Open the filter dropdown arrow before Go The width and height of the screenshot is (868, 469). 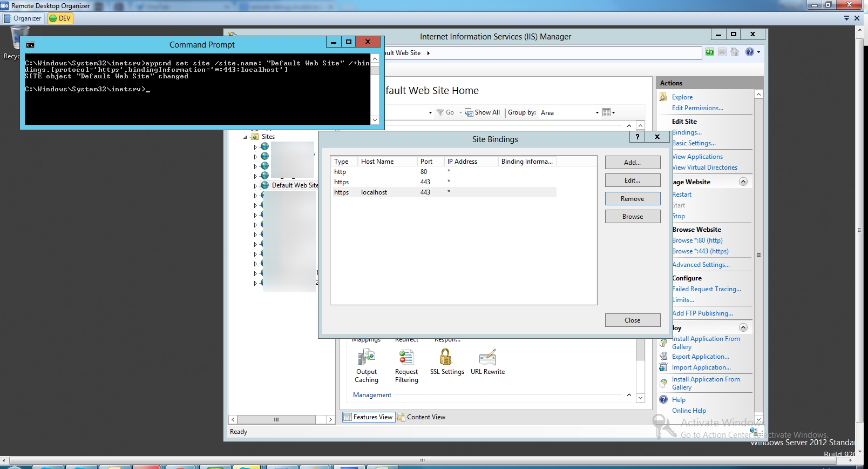coord(430,112)
